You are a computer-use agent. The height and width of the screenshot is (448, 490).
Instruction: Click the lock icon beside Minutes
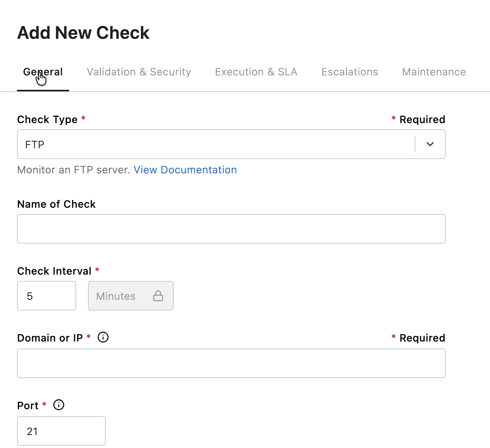click(x=158, y=296)
